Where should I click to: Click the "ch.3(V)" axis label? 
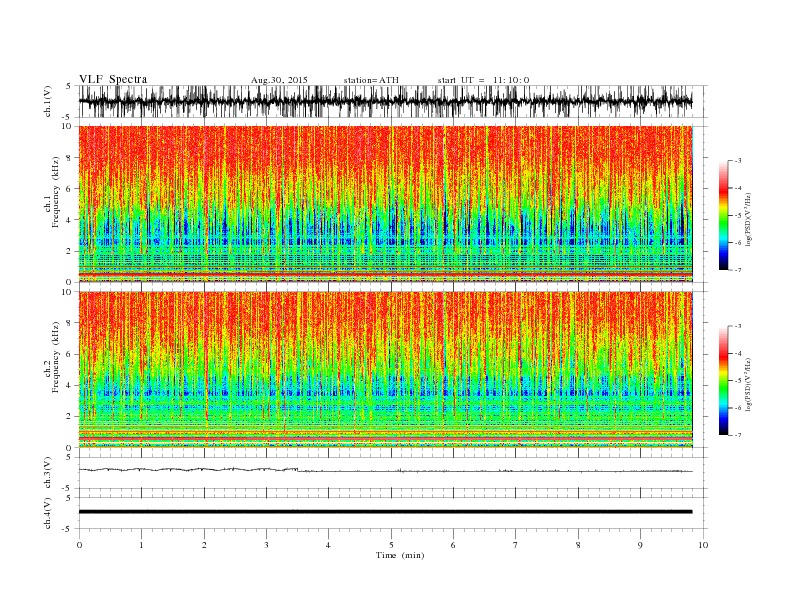pos(48,473)
